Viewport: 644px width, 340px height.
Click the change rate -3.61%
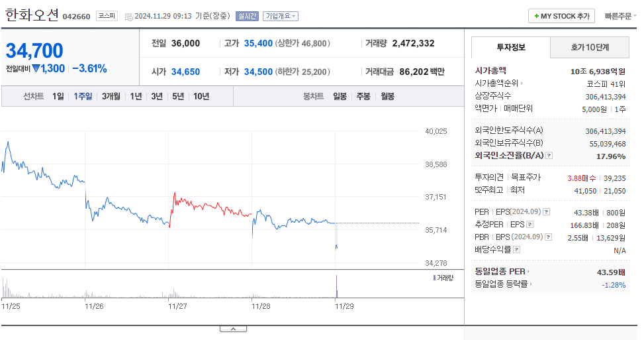point(89,68)
